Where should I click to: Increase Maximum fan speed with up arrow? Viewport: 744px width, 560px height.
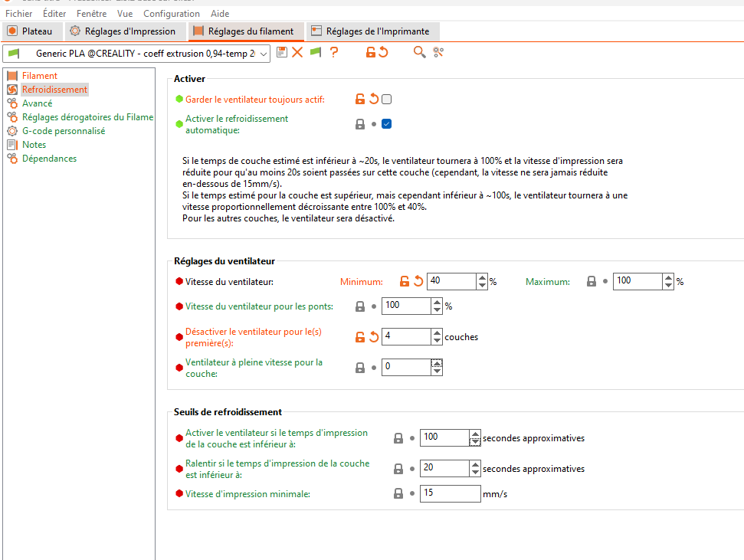pos(668,278)
